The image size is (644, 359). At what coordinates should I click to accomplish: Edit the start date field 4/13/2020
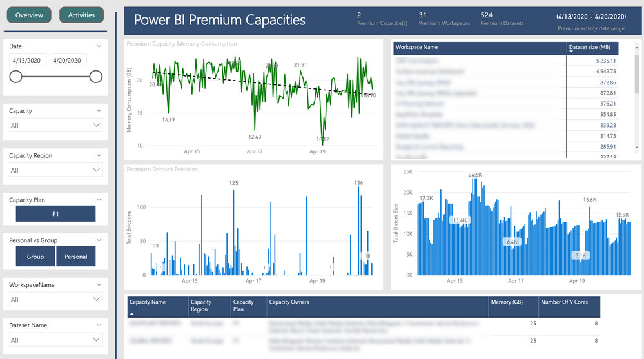coord(26,61)
